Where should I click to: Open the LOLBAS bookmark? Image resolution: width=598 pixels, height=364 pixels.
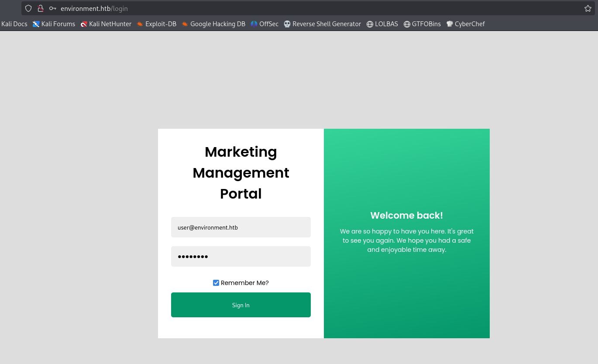pyautogui.click(x=382, y=24)
